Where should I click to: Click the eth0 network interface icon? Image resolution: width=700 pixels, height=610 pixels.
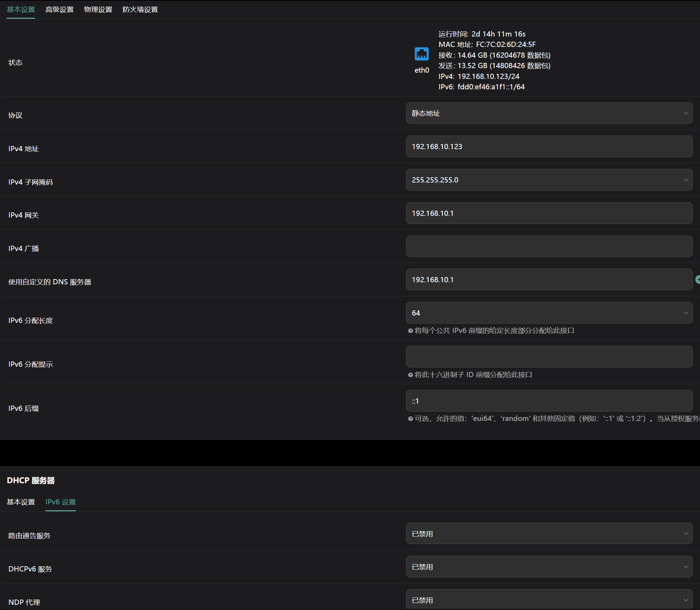pos(421,54)
